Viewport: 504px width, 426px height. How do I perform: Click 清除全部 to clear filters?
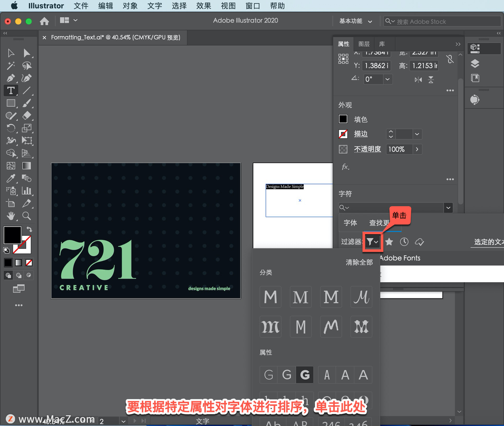[x=359, y=262]
